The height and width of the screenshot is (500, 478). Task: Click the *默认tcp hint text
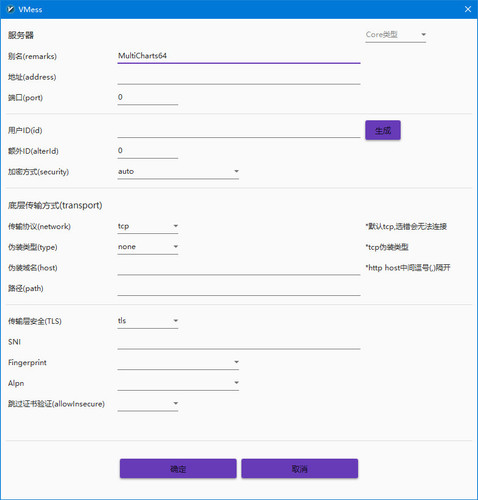click(x=406, y=227)
